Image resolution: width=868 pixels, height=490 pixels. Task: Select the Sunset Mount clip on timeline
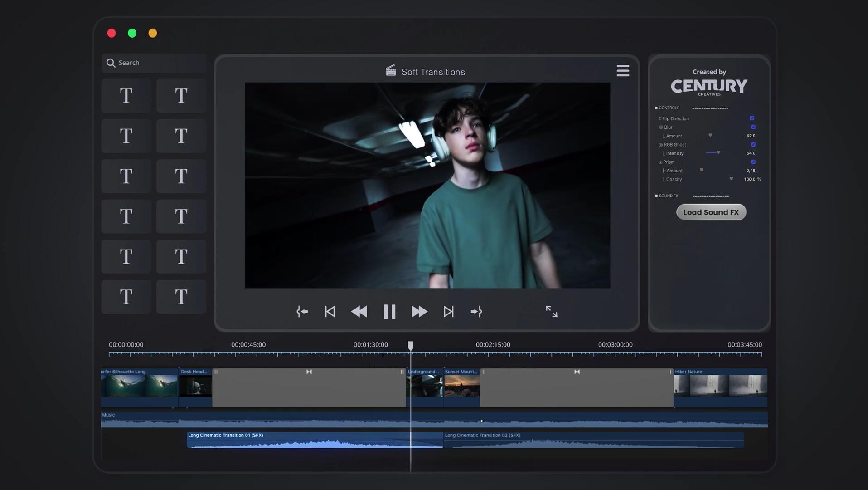point(461,386)
